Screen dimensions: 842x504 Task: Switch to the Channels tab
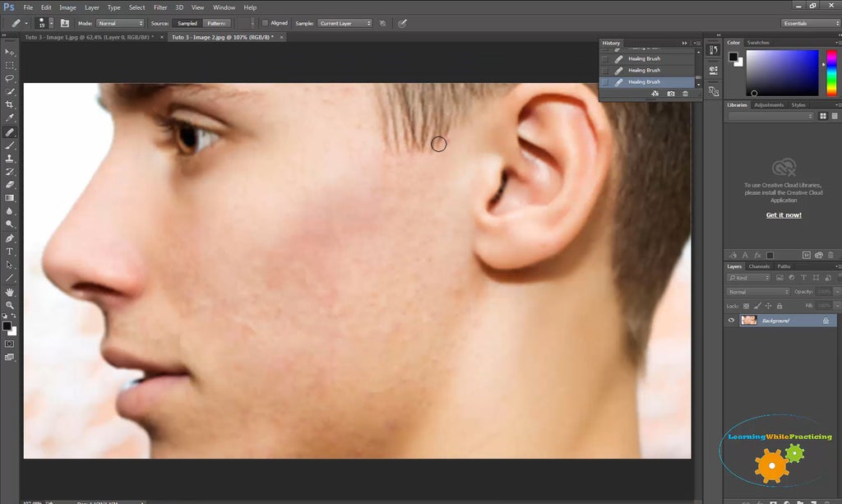761,266
